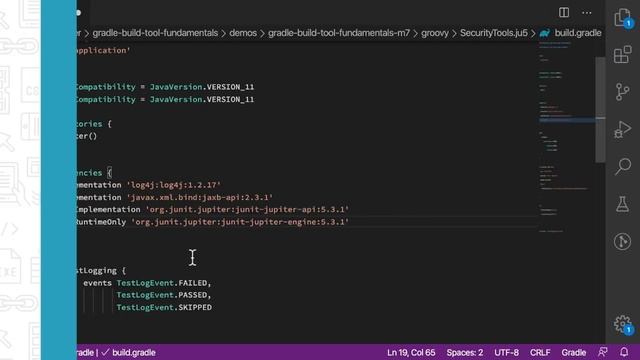
Task: Open the Extensions view
Action: point(622,55)
